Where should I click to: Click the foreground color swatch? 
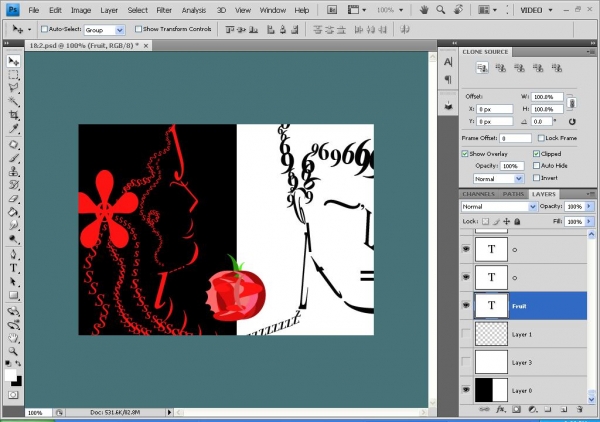(10, 375)
